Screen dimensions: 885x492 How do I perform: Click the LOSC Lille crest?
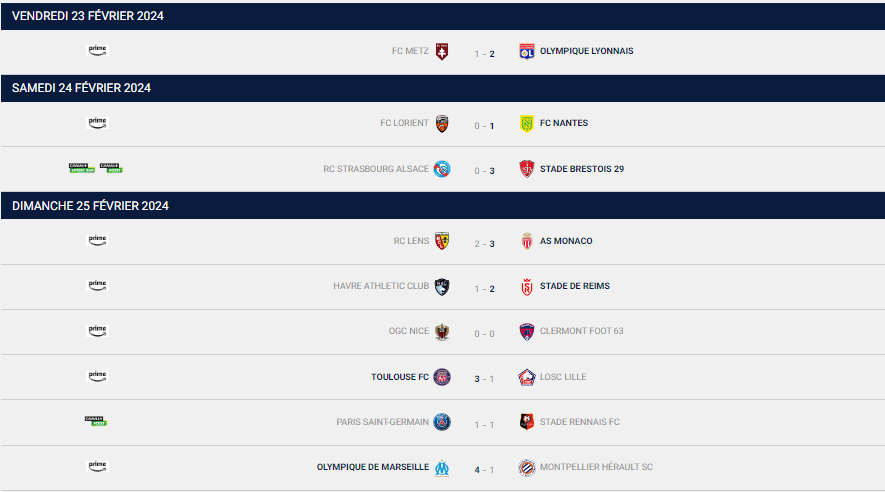527,377
